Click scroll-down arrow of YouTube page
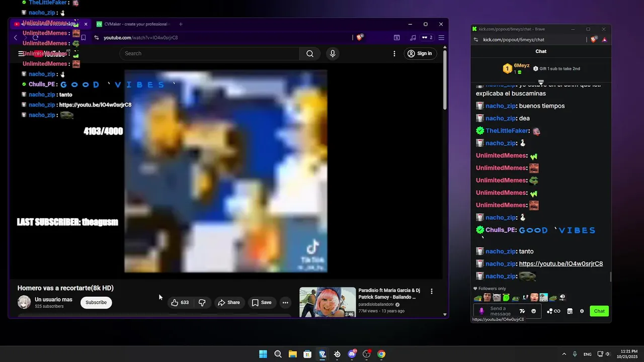 pyautogui.click(x=445, y=314)
